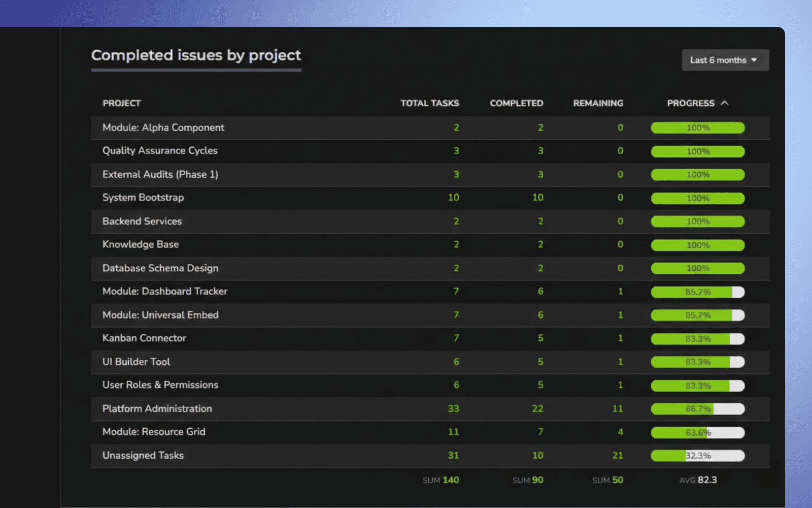Click the Kanban Connector progress bar
Screen dimensions: 812x508
pyautogui.click(x=697, y=338)
